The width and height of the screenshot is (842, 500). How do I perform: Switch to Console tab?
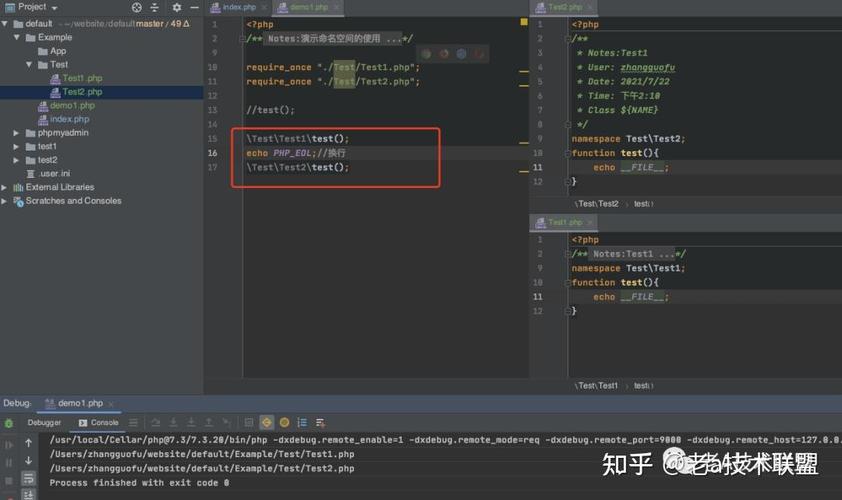(x=99, y=423)
